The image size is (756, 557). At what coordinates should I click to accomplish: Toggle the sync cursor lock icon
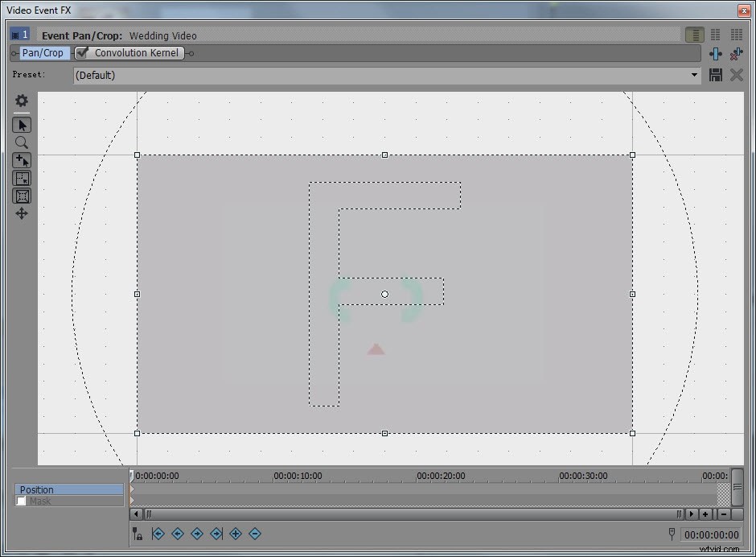point(137,533)
